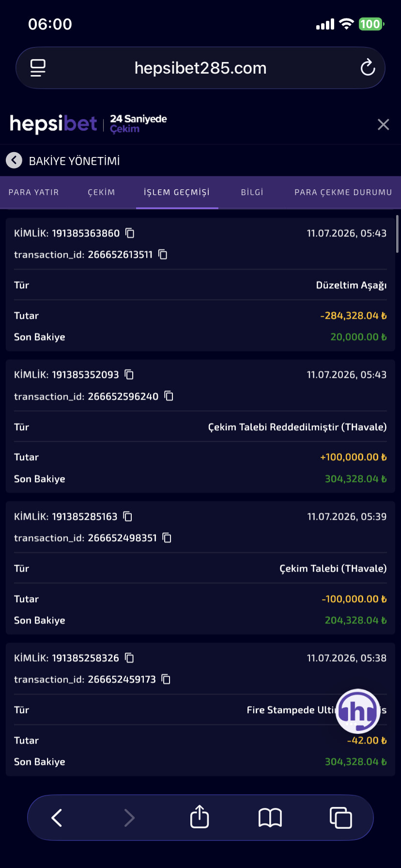401x868 pixels.
Task: Close the balance management panel
Action: click(383, 124)
